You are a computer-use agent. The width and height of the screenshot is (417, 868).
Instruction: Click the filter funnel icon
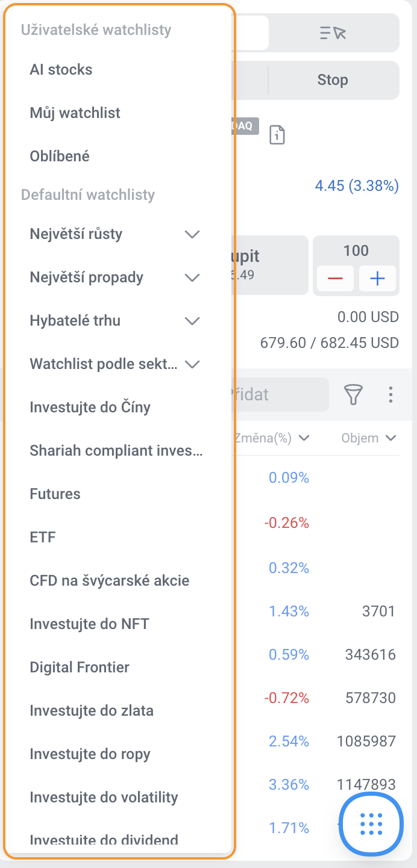point(354,395)
